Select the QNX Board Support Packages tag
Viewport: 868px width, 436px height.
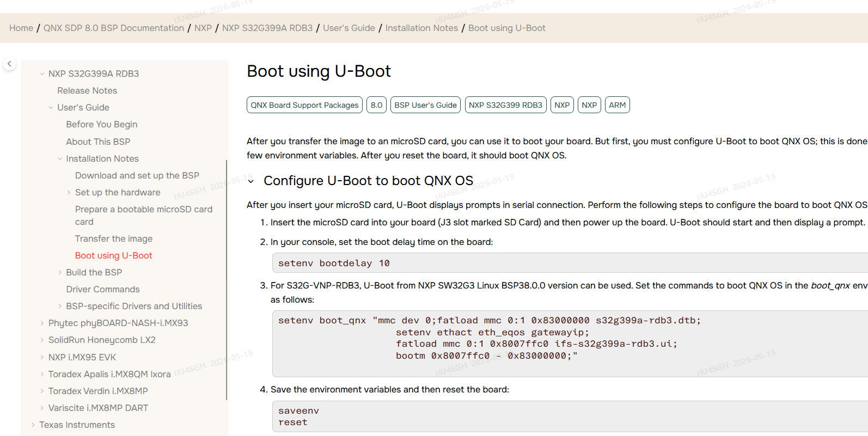[x=305, y=105]
